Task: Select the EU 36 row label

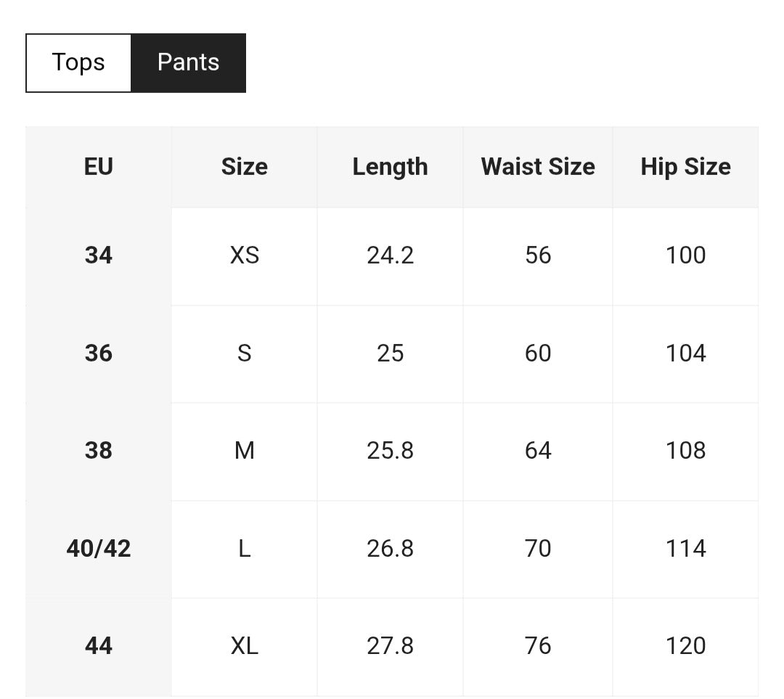Action: [99, 353]
